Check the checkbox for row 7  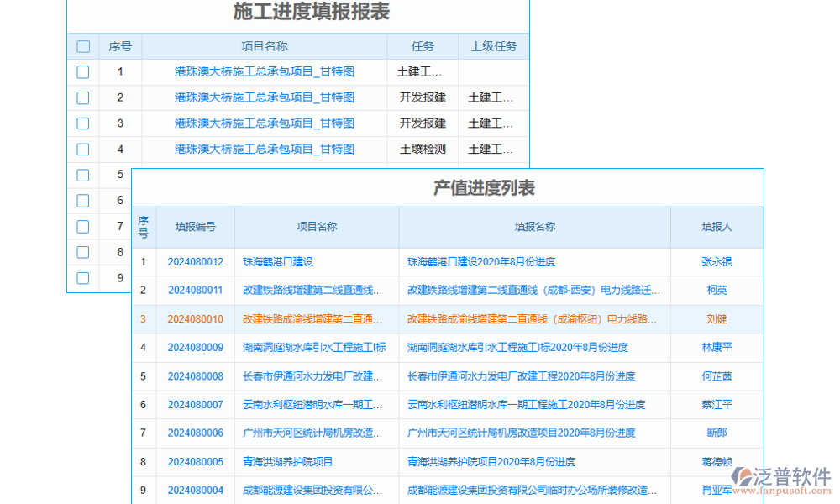[x=83, y=227]
